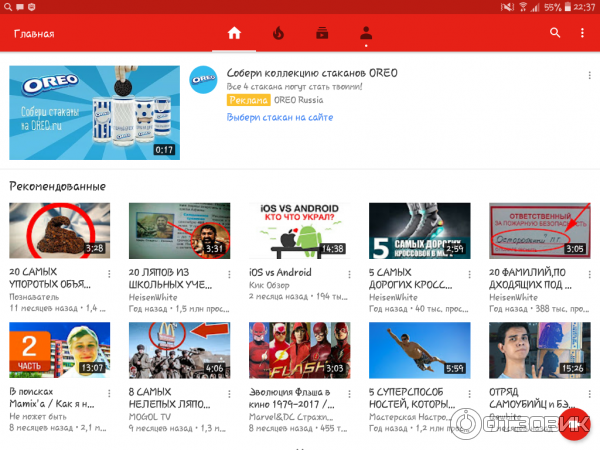600x450 pixels.
Task: Open options menu for 20 САМЫХ УПОРОТЫХ video
Action: 109,273
